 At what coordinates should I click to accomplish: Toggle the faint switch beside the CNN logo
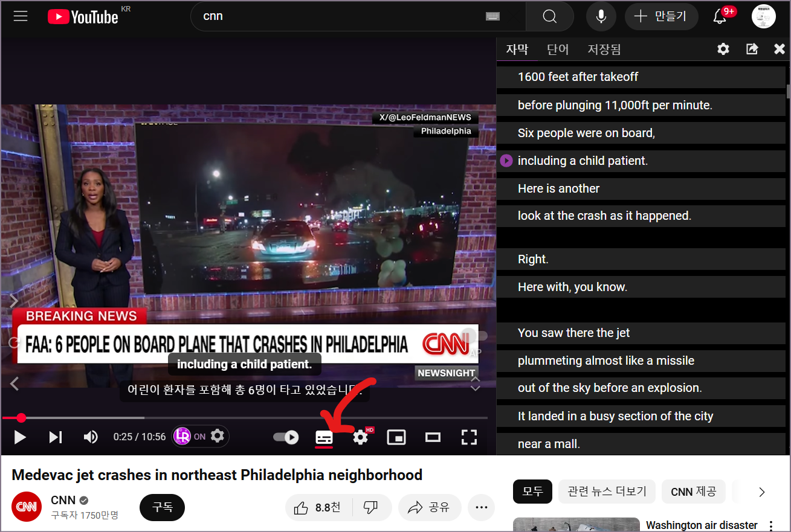pos(475,336)
